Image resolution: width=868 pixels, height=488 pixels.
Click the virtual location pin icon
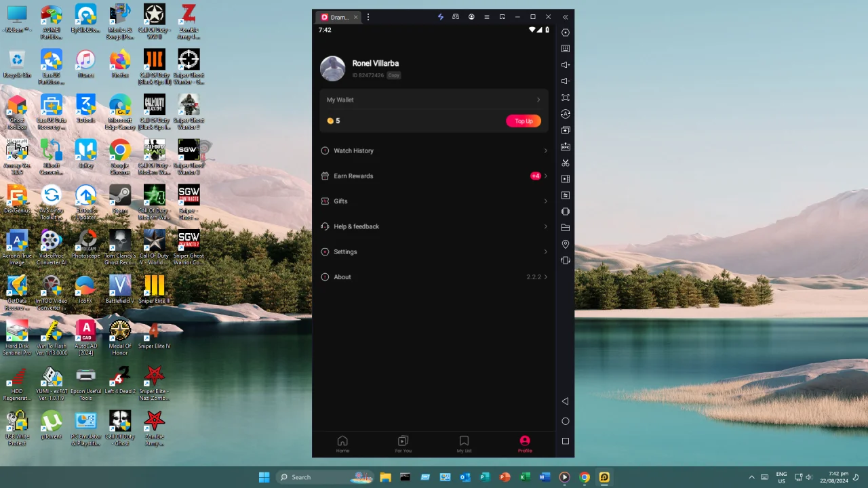566,244
